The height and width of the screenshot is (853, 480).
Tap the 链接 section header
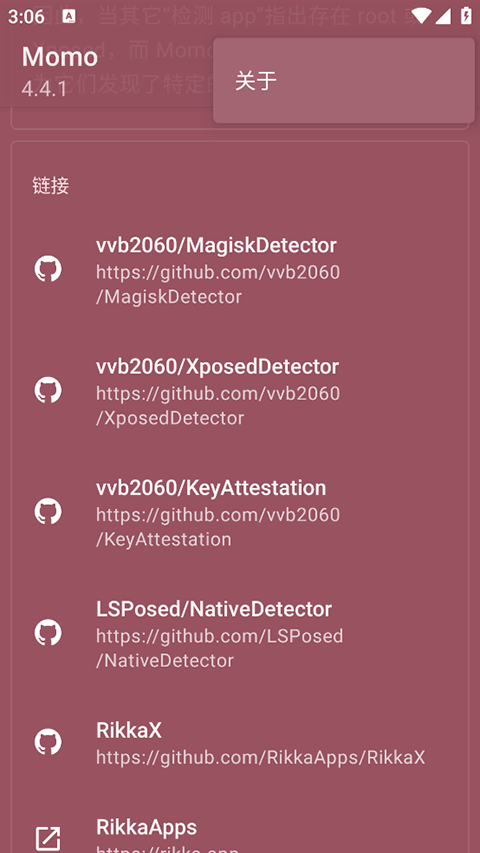click(x=51, y=186)
